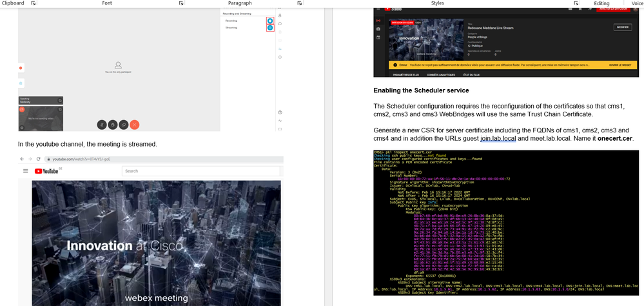The image size is (644, 306).
Task: Click 'In the youtube channel' sentence
Action: pos(88,145)
